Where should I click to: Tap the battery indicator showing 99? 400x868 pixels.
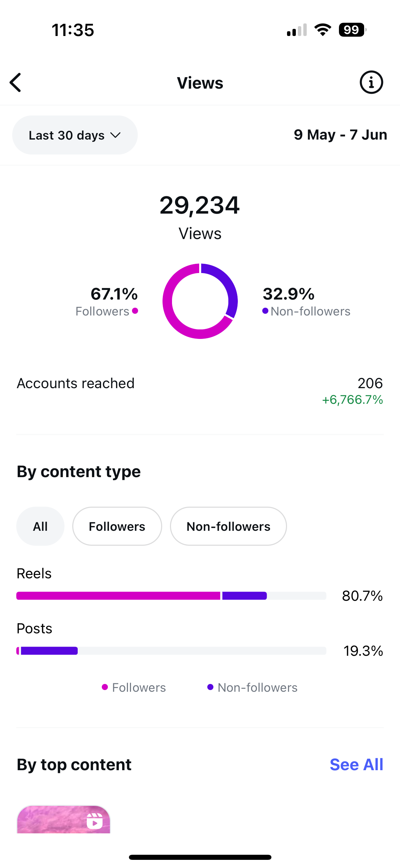352,30
